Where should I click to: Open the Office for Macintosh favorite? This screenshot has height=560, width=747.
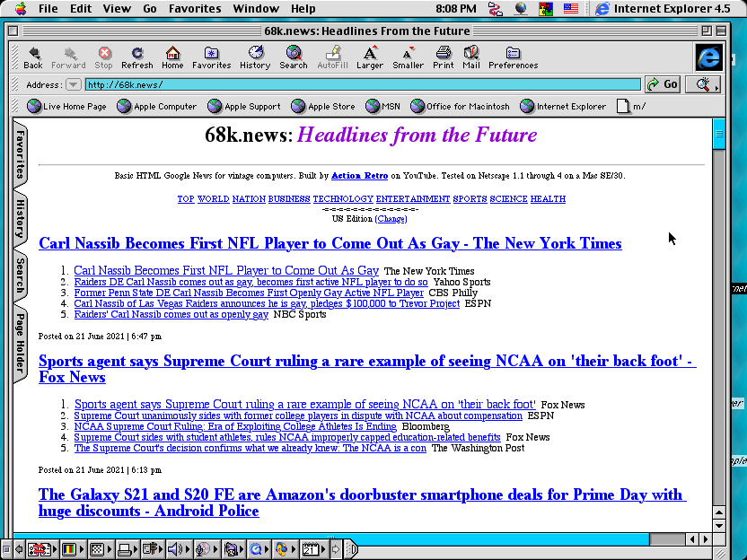click(x=461, y=106)
